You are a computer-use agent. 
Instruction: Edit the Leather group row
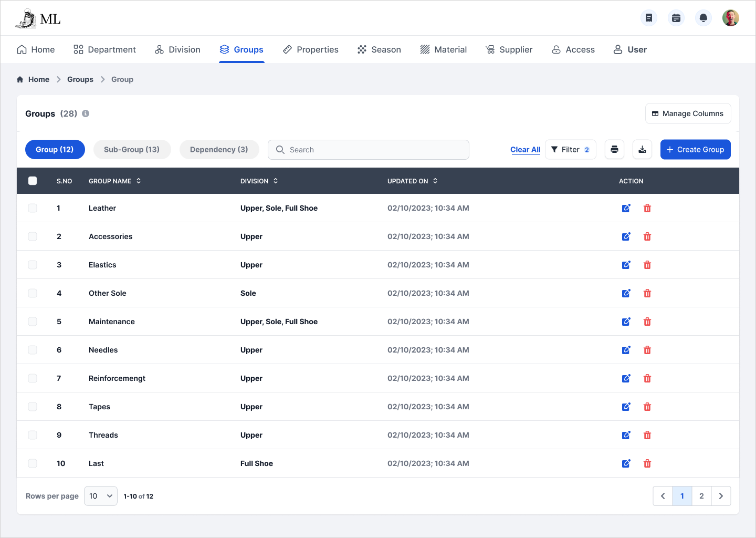coord(626,208)
